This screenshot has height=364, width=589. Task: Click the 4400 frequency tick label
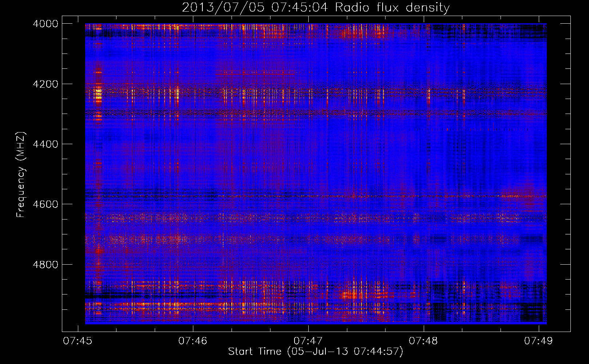[x=46, y=144]
